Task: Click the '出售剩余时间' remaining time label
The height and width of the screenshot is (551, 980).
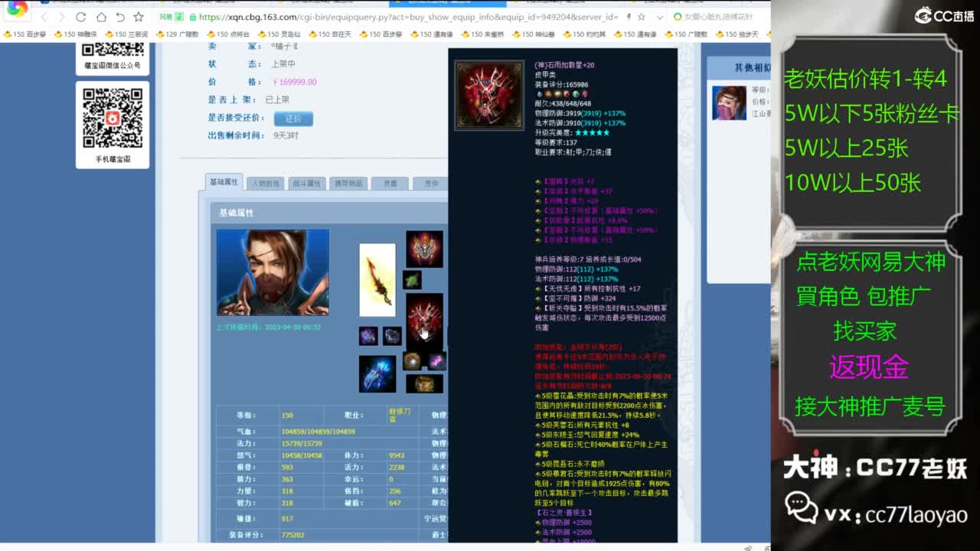Action: pos(236,135)
